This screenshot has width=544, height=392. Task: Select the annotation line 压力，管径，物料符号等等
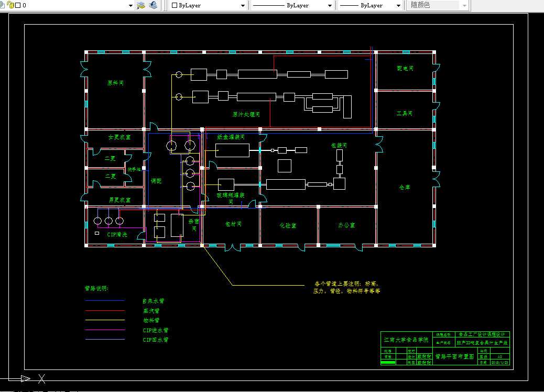[346, 291]
